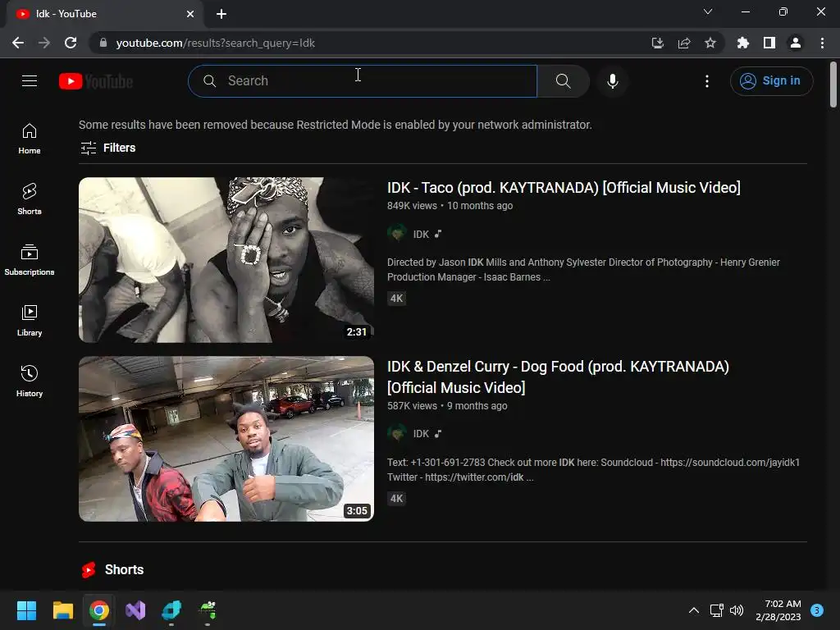Screen dimensions: 840x630
Task: Click the IDK avatar under Taco video
Action: (x=397, y=234)
